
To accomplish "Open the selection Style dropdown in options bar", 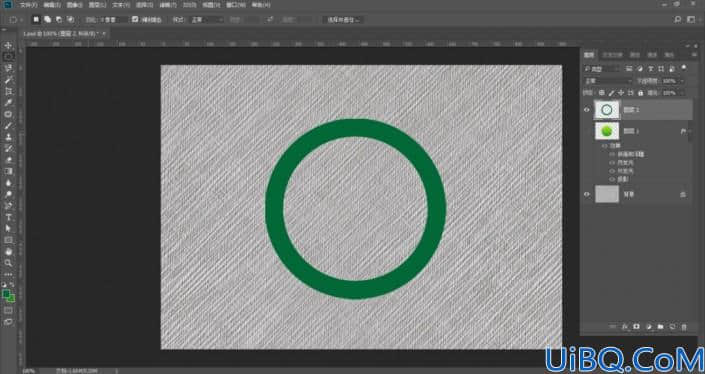I will click(x=207, y=20).
